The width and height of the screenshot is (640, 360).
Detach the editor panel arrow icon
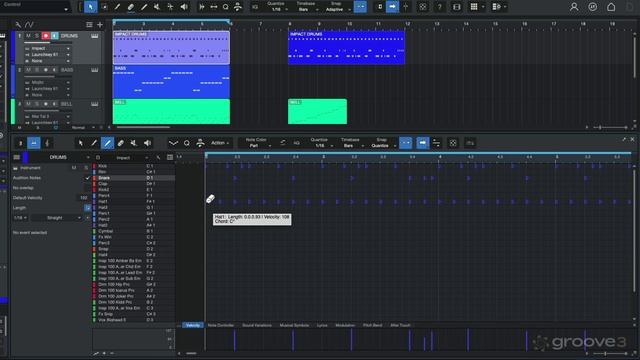pyautogui.click(x=624, y=139)
